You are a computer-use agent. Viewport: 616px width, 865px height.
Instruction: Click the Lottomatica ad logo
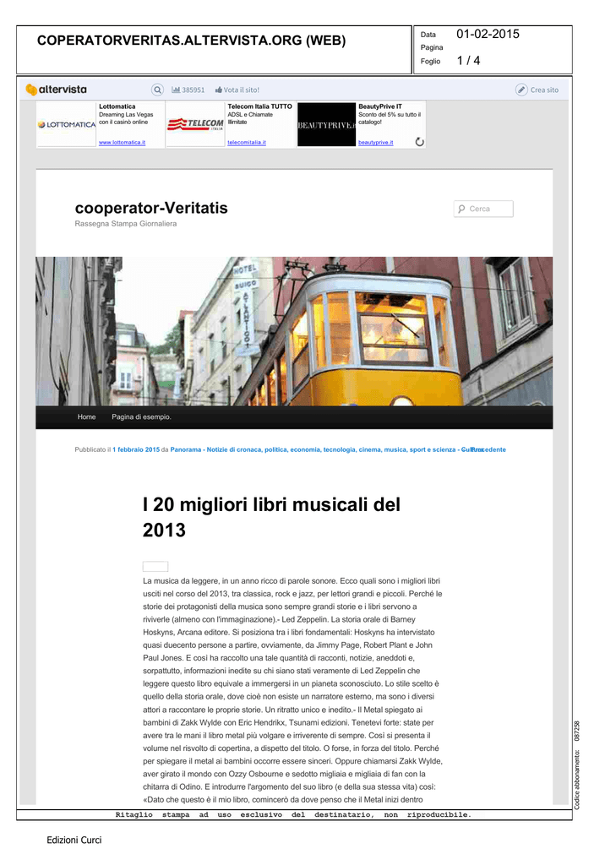[67, 124]
